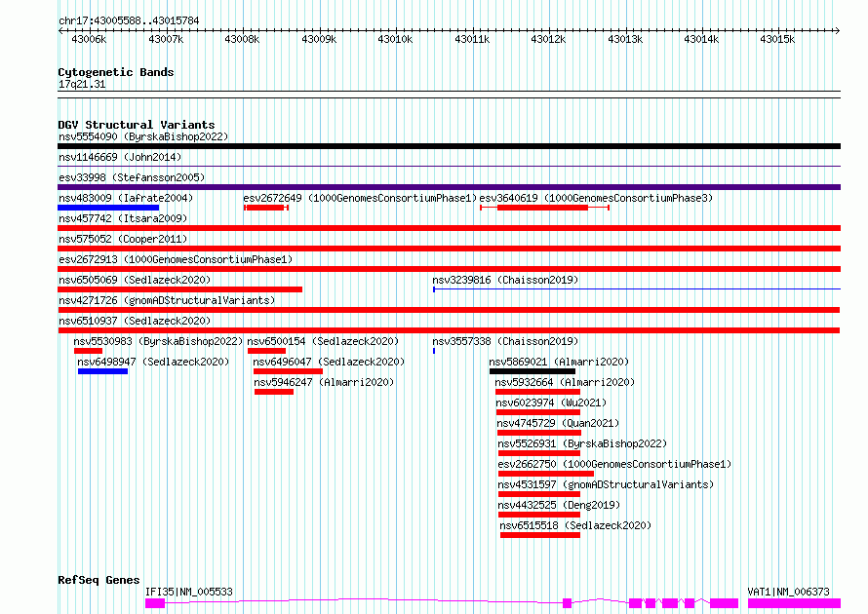Click the Cytogenetic Bands track title
Image resolution: width=868 pixels, height=614 pixels.
[x=116, y=72]
